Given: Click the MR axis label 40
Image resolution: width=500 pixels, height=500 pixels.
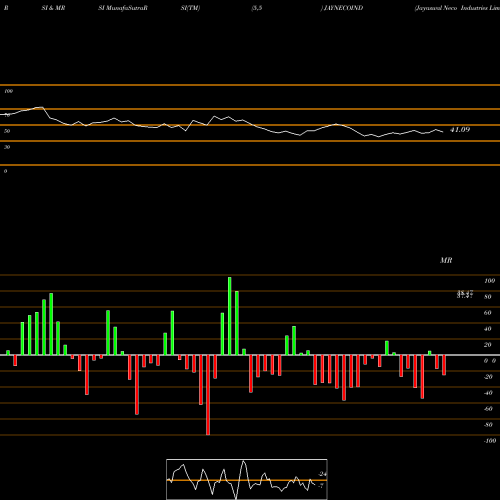Looking at the screenshot, I should 488,329.
